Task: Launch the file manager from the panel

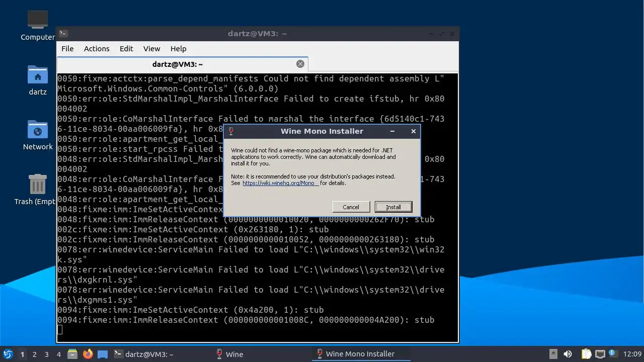Action: click(72, 354)
